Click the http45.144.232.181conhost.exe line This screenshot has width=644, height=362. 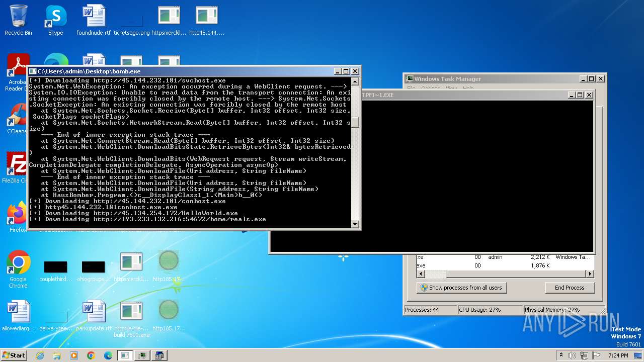pos(103,207)
